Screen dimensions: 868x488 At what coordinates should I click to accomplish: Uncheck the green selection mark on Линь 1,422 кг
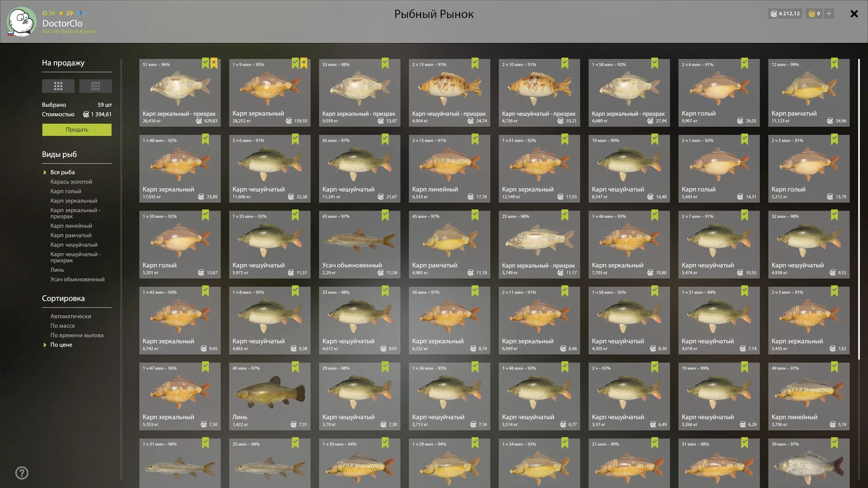tap(295, 367)
